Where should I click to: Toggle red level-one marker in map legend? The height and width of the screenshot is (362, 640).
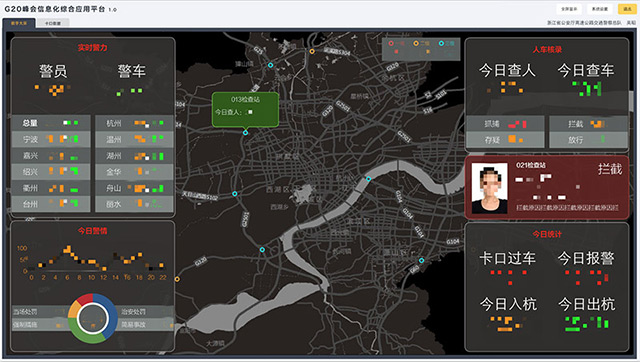pos(391,43)
